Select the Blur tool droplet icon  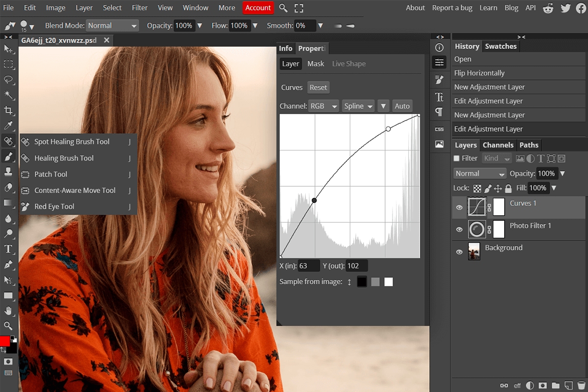click(8, 219)
